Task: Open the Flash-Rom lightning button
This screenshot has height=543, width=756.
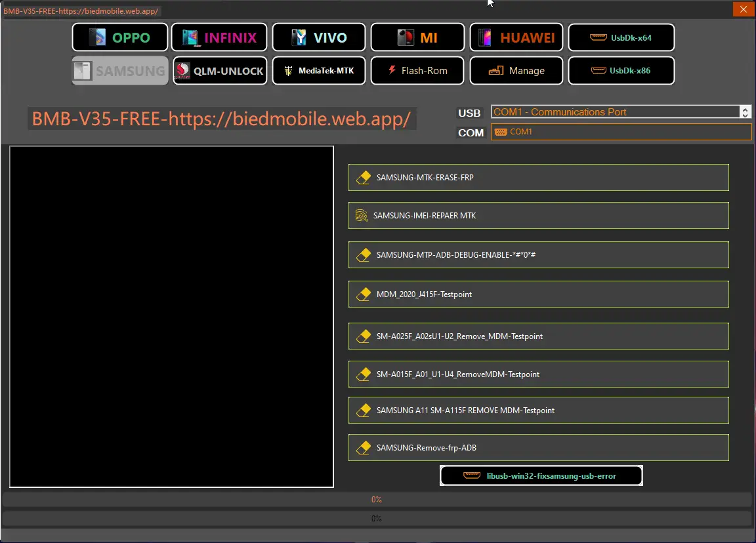Action: [x=417, y=71]
